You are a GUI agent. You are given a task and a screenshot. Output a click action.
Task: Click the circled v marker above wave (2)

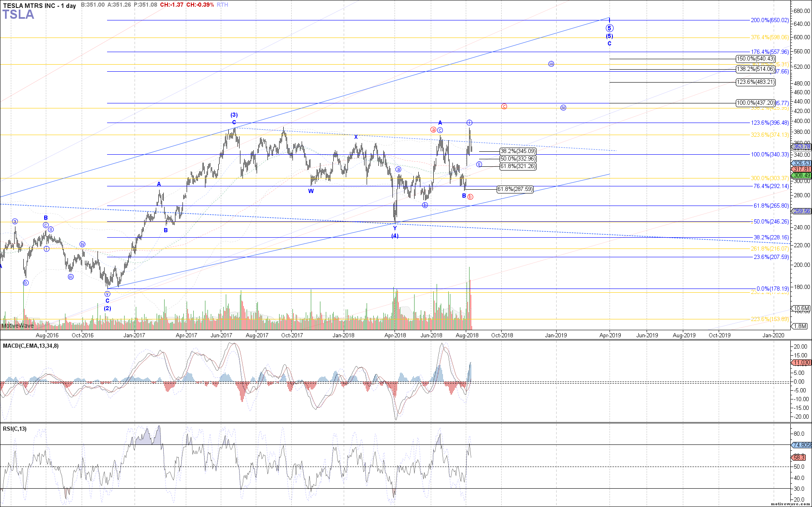click(107, 294)
